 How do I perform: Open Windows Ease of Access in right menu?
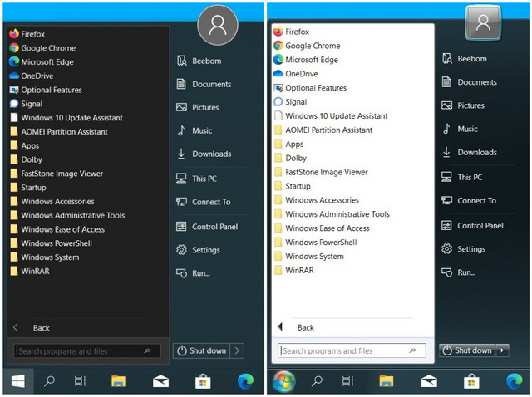coord(322,228)
